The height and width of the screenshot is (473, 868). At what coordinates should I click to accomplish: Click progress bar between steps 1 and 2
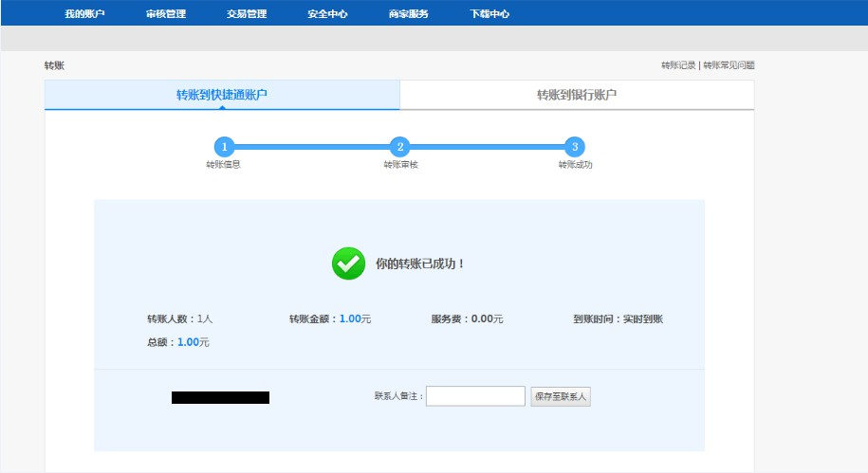[x=312, y=147]
